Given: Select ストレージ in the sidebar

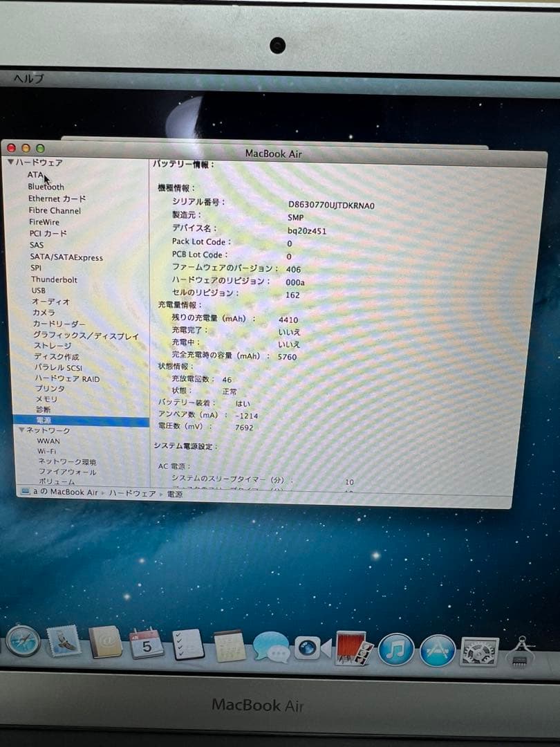Looking at the screenshot, I should point(53,346).
